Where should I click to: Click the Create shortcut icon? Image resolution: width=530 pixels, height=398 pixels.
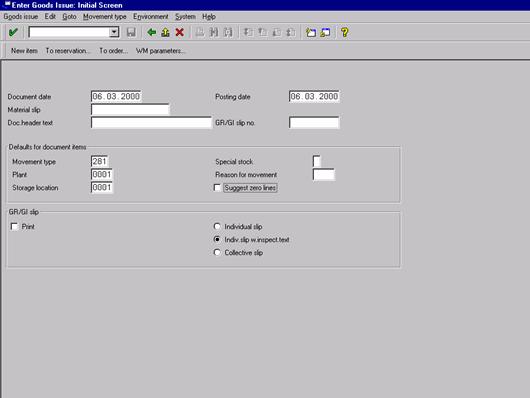(325, 32)
